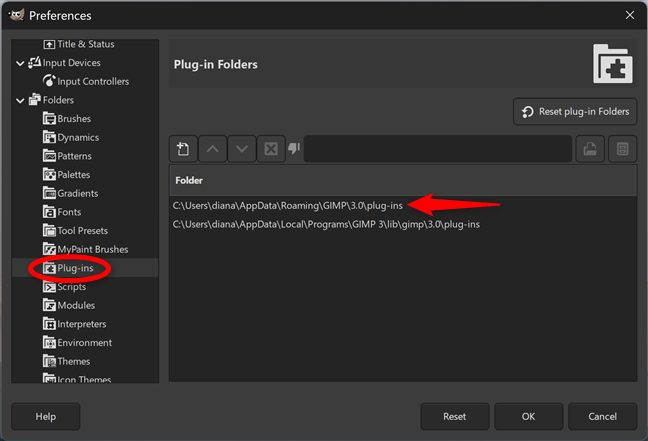Image resolution: width=648 pixels, height=441 pixels.
Task: Click the folder path text field
Action: pos(438,149)
